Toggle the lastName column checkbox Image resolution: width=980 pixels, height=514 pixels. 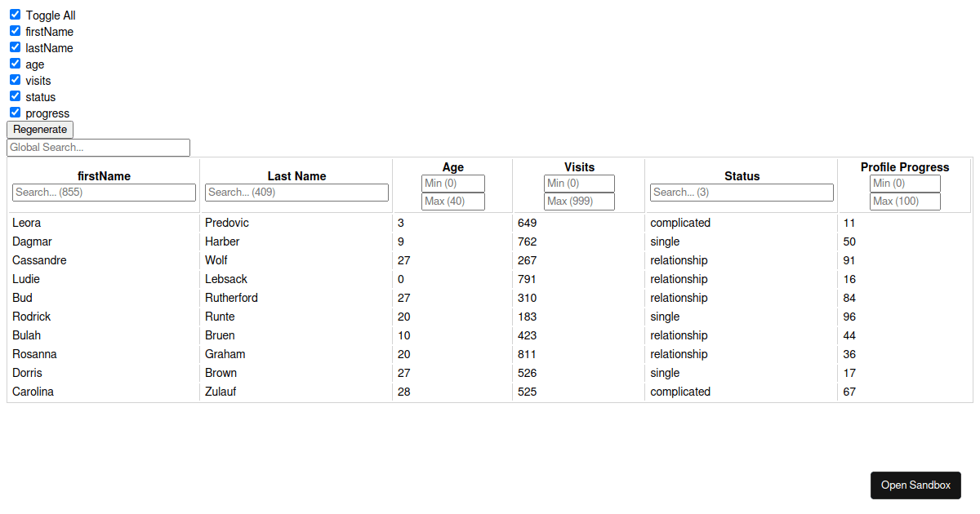15,47
